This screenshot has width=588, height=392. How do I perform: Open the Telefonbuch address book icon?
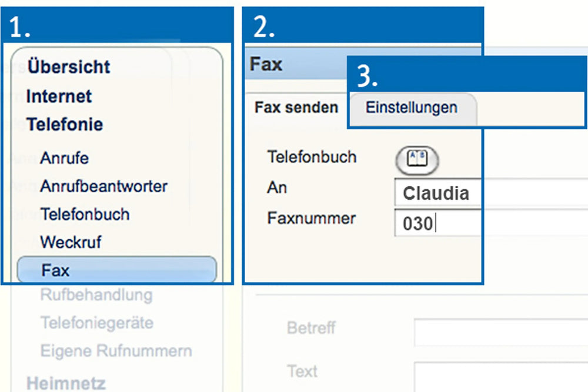click(417, 159)
